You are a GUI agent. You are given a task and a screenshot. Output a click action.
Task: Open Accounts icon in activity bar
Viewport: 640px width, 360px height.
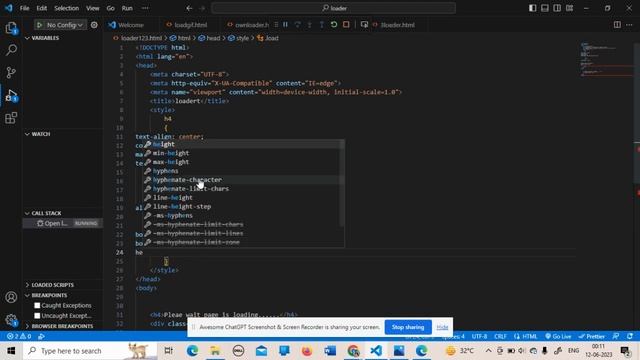coord(11,297)
